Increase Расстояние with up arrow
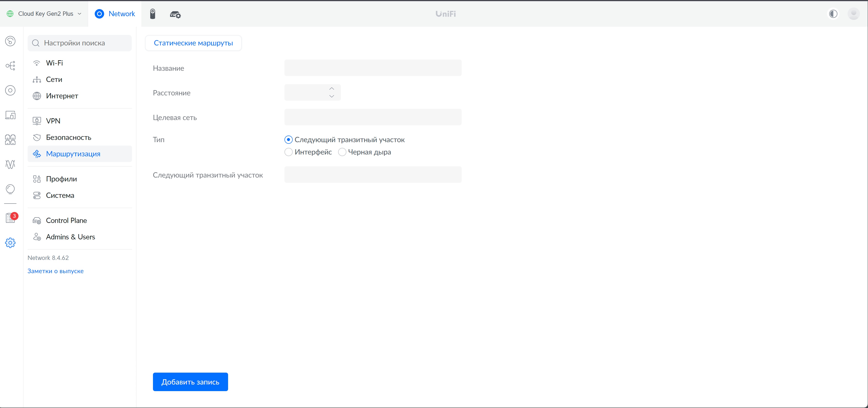The image size is (868, 408). [331, 89]
